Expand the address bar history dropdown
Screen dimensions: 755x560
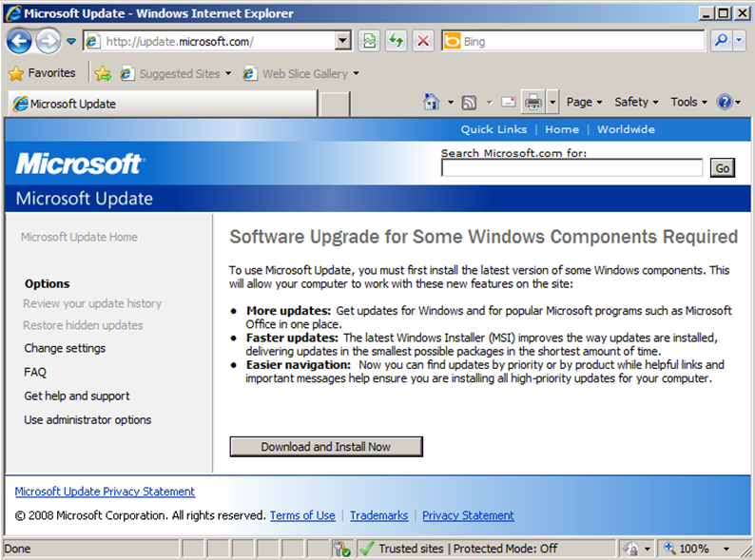click(x=343, y=42)
